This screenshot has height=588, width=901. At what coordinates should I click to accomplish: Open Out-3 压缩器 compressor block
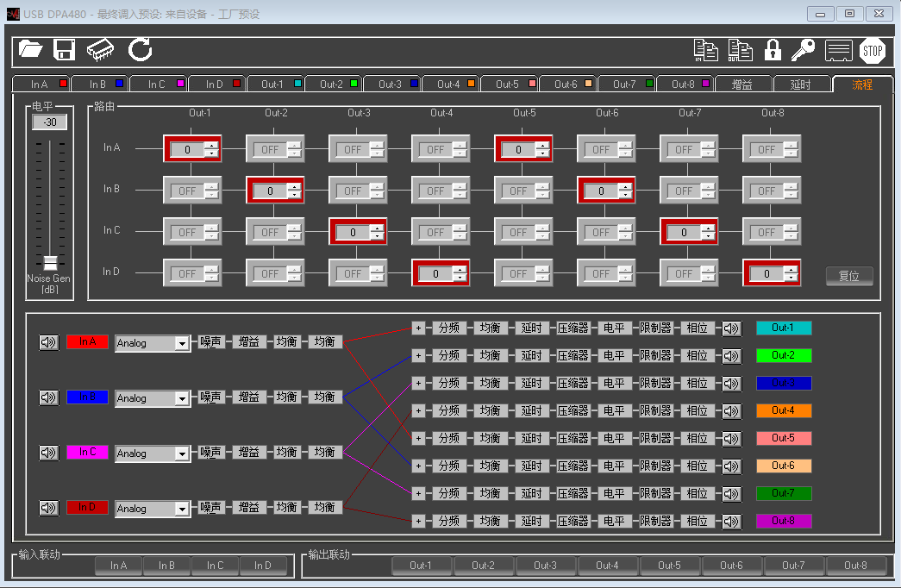[573, 384]
